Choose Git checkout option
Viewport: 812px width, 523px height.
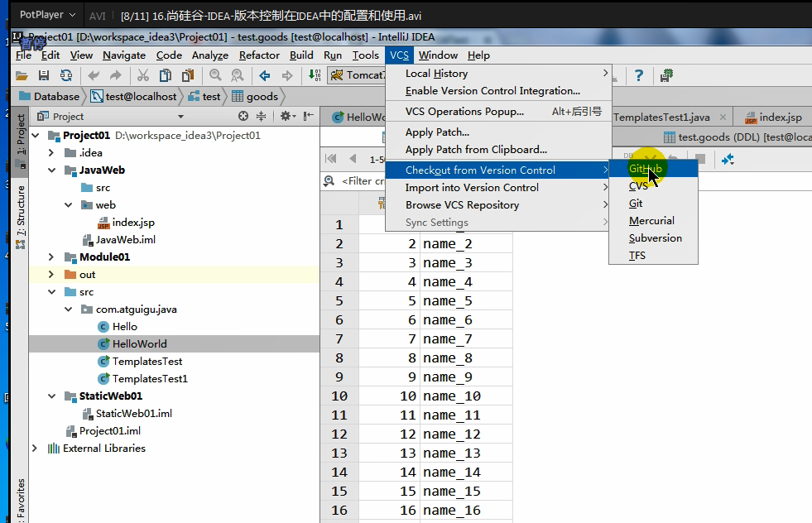654,204
